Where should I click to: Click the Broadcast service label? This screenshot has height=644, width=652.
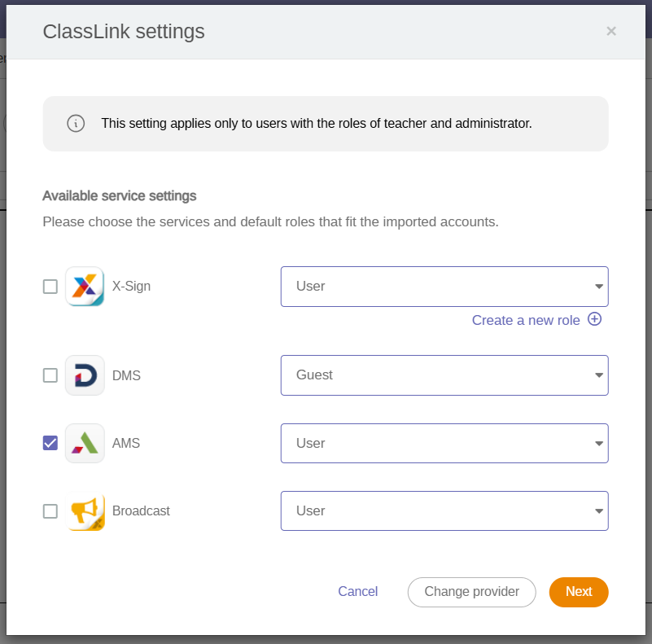141,510
